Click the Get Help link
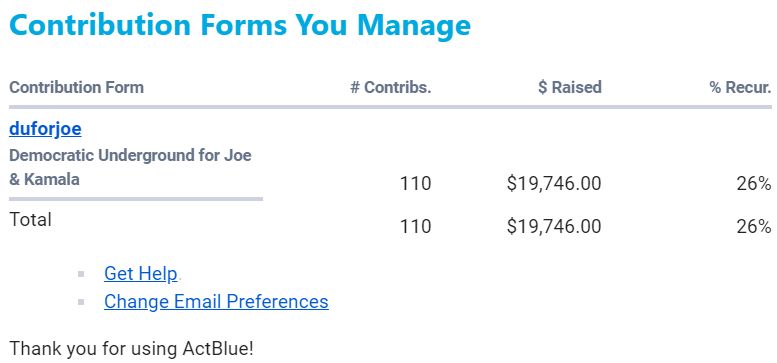 coord(141,273)
